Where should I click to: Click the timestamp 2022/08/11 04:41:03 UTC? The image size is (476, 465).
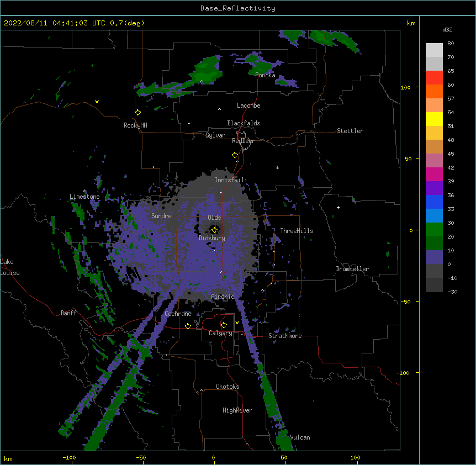[x=55, y=23]
